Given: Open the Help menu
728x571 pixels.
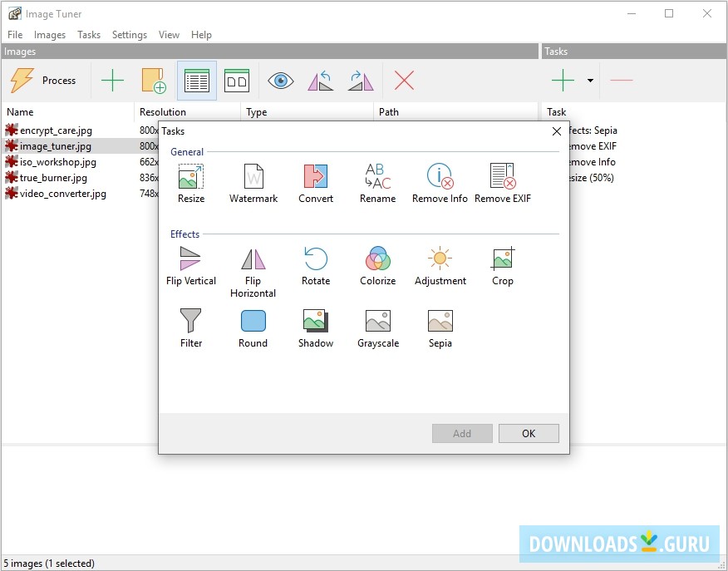Looking at the screenshot, I should point(201,35).
